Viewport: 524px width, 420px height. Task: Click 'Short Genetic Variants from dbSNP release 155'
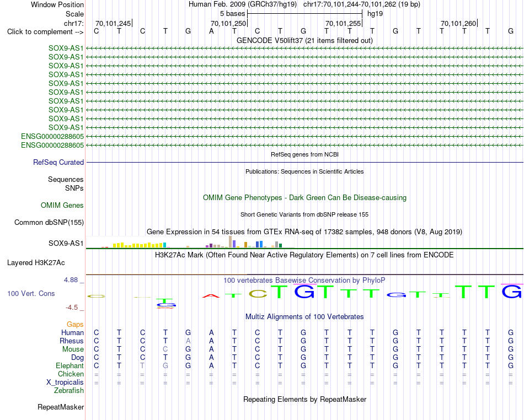click(304, 214)
